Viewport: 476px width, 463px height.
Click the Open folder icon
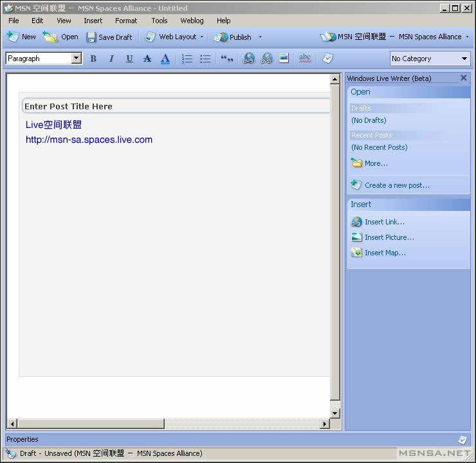50,37
